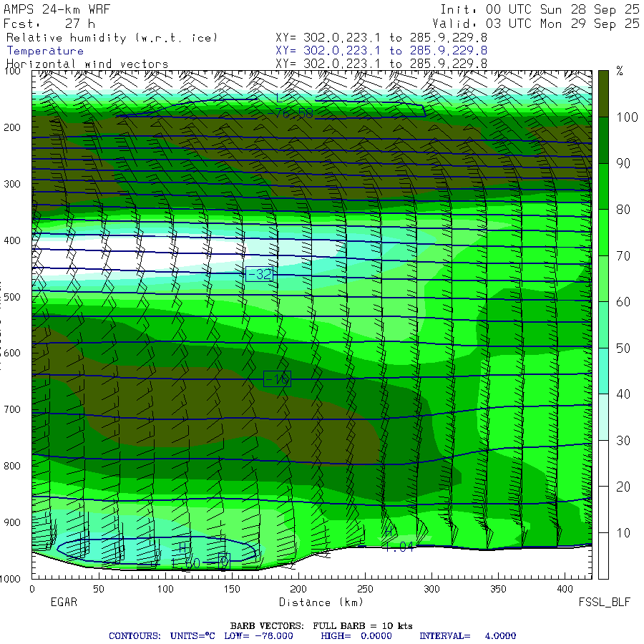The height and width of the screenshot is (644, 644).
Task: Click the % unit label above the colorbar
Action: [x=620, y=71]
